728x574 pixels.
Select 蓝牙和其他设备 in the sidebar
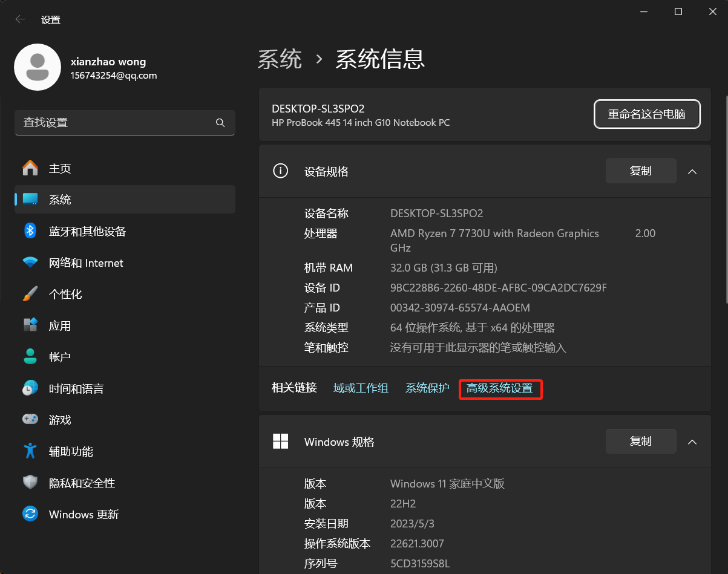point(125,231)
